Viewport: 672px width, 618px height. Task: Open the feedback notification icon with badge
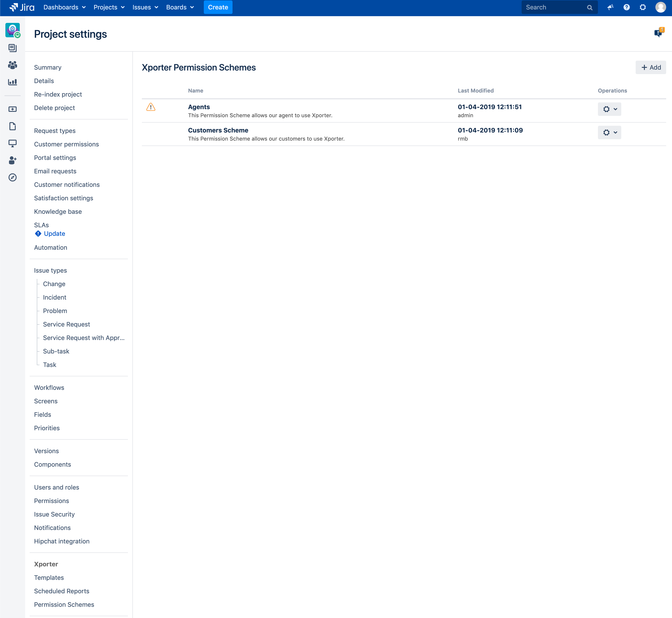658,33
